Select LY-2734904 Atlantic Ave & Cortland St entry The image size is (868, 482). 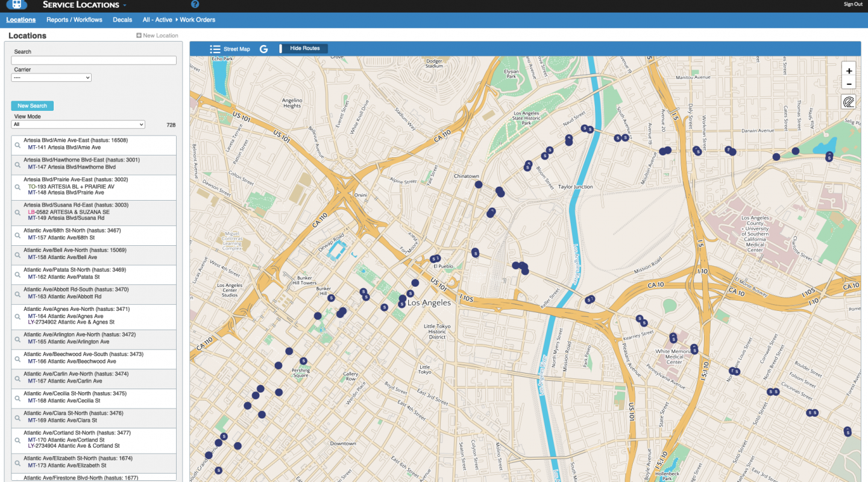point(74,446)
